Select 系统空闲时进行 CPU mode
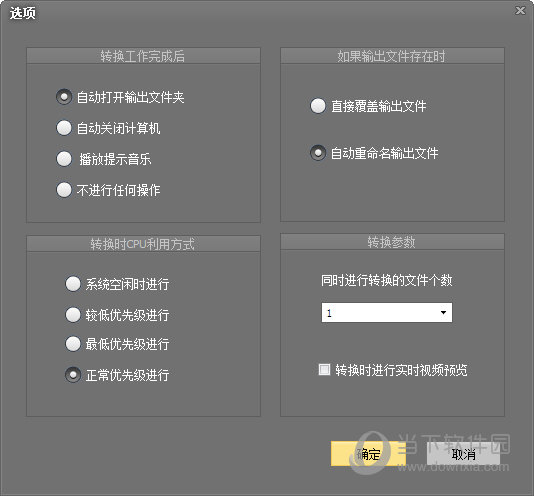This screenshot has height=496, width=534. (73, 283)
